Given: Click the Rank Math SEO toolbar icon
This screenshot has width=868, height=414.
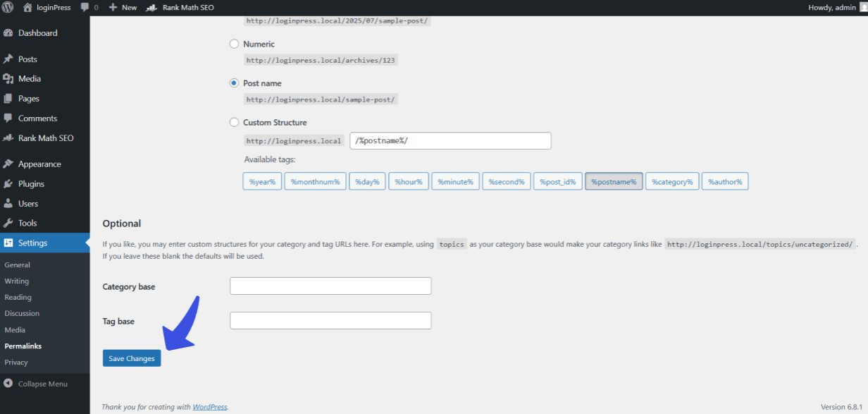Looking at the screenshot, I should point(151,8).
